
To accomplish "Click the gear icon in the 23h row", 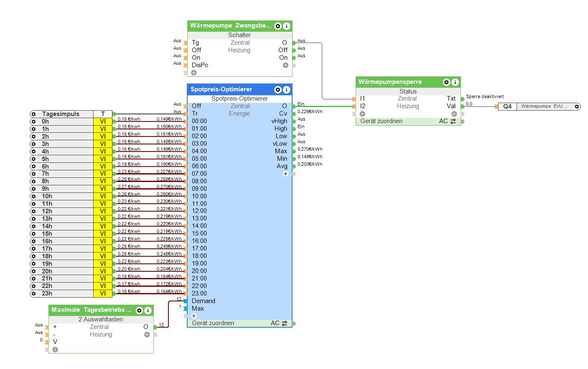I will [33, 293].
